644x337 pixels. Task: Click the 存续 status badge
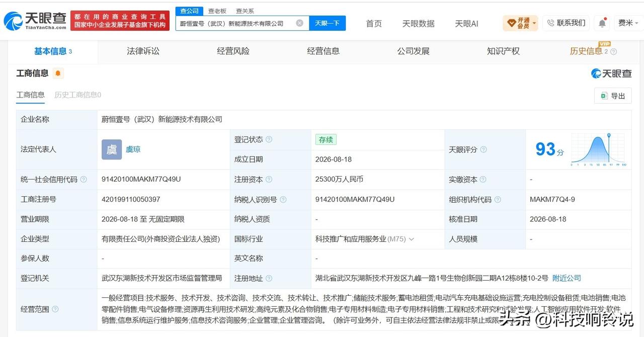tap(326, 140)
